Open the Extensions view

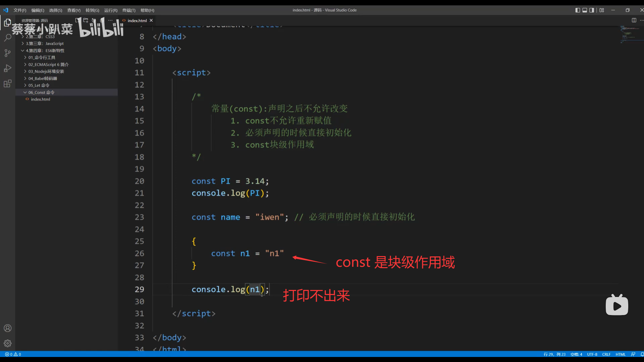coord(7,84)
